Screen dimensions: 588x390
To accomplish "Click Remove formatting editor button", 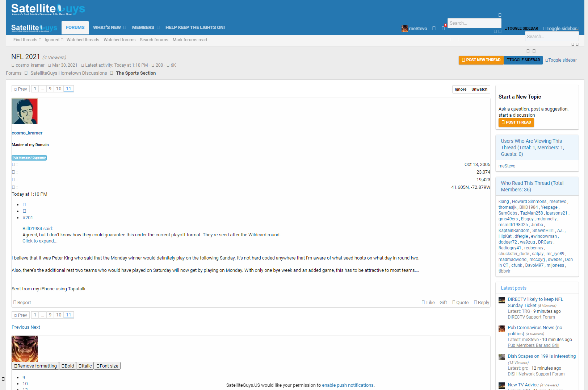I will pyautogui.click(x=35, y=366).
